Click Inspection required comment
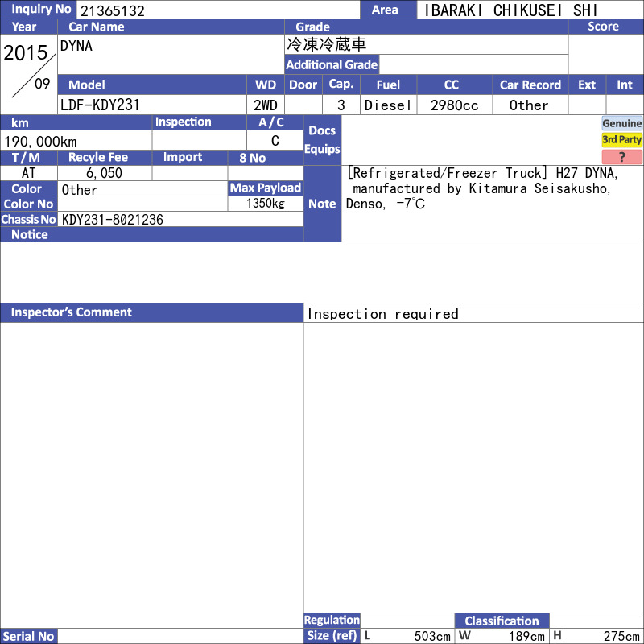The height and width of the screenshot is (644, 644). tap(383, 314)
